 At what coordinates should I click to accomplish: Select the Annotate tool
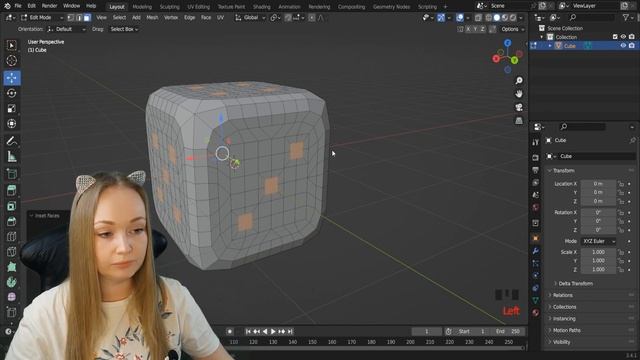pyautogui.click(x=11, y=141)
